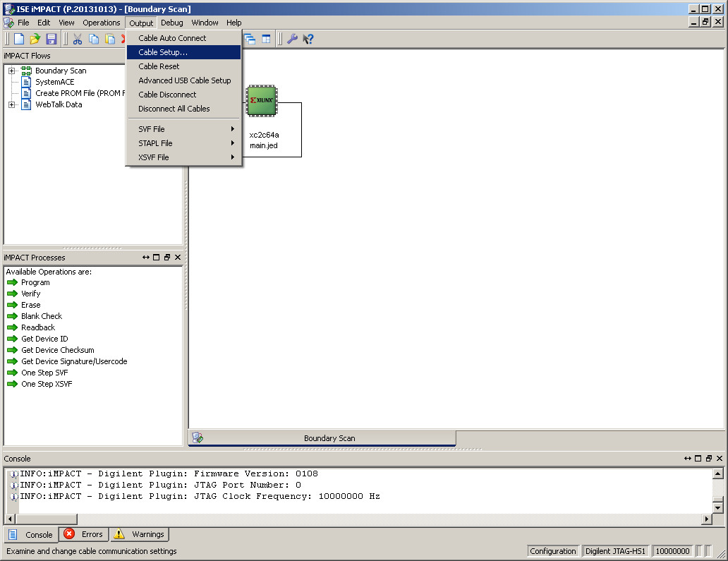Click the Save floppy disk icon
This screenshot has height=561, width=728.
(51, 39)
